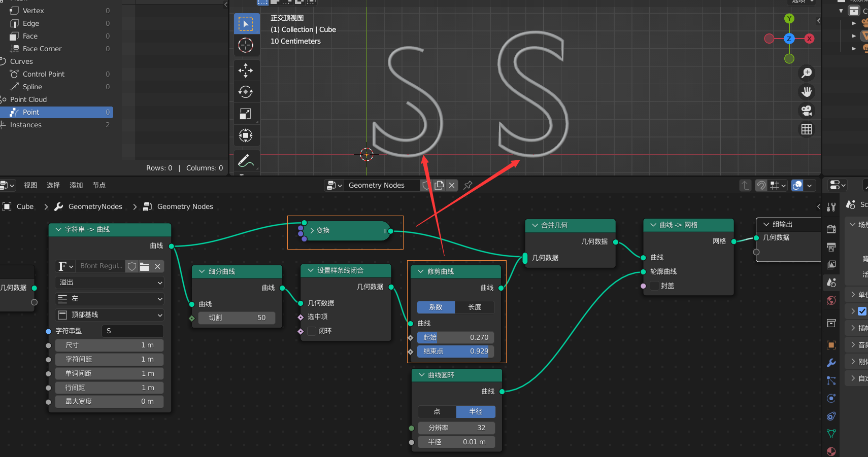Expand the collapsed 变换 node
This screenshot has width=868, height=457.
312,230
